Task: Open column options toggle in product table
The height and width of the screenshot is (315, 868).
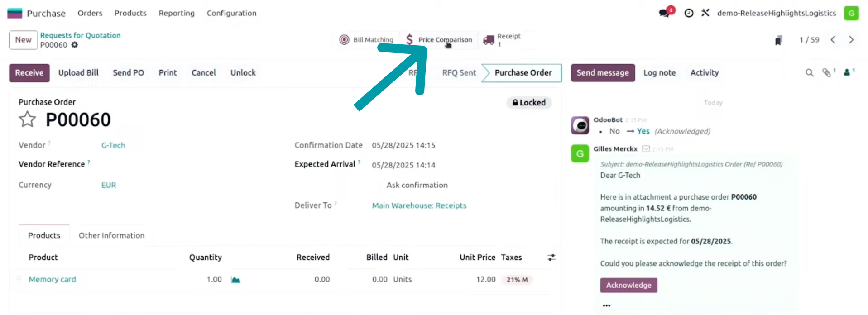Action: pos(551,258)
